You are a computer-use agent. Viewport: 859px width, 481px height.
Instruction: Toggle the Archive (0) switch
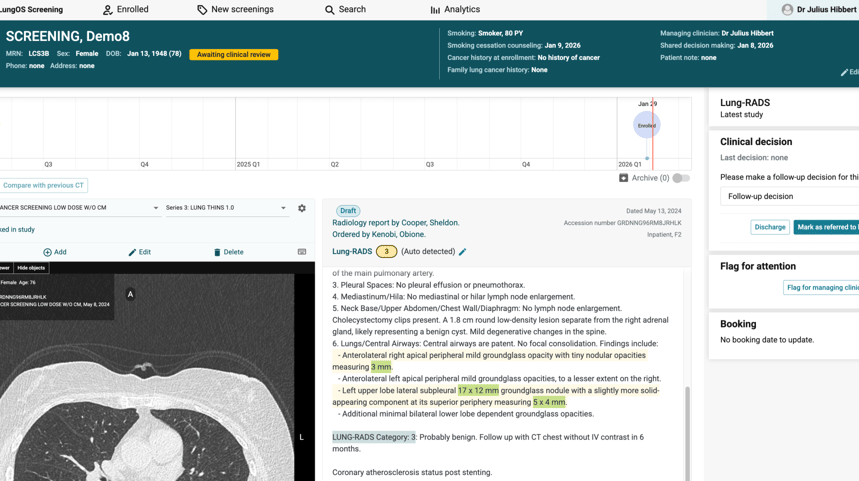(681, 178)
